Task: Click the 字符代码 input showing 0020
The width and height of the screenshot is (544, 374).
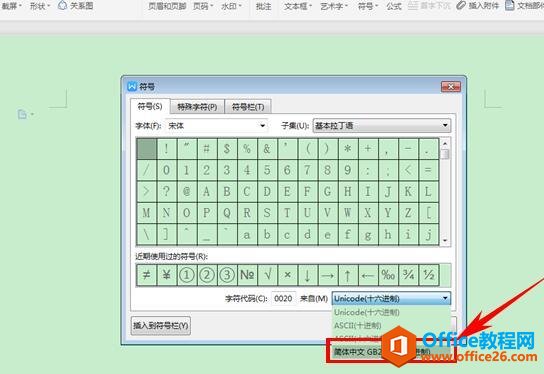Action: pos(283,298)
